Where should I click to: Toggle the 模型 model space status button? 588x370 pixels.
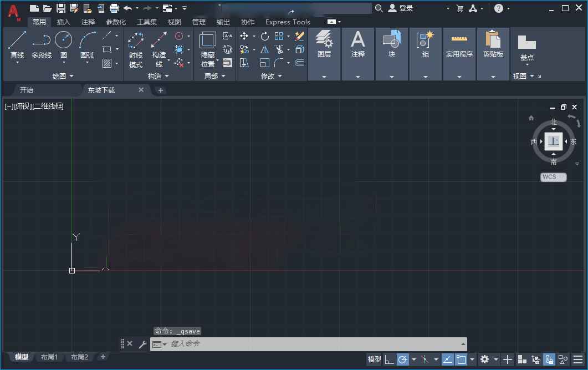tap(374, 359)
